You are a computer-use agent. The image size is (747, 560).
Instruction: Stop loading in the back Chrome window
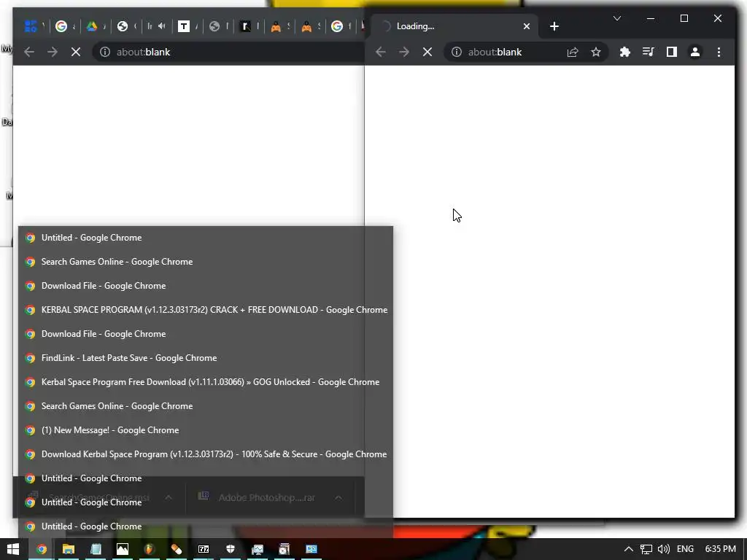pyautogui.click(x=76, y=52)
